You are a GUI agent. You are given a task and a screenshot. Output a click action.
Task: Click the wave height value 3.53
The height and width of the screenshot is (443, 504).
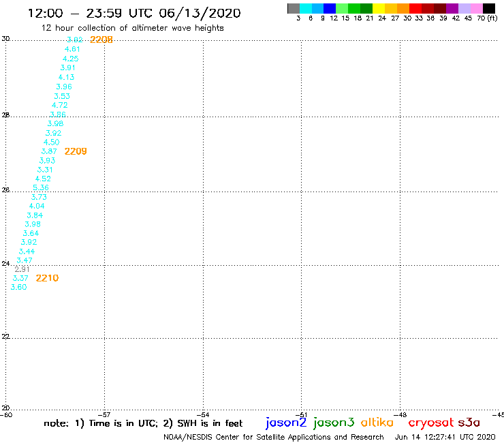tap(62, 96)
